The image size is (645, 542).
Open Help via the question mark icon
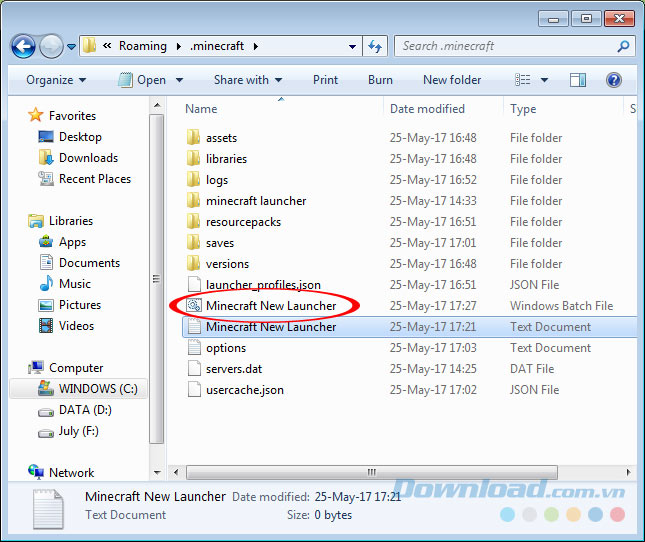(x=613, y=80)
